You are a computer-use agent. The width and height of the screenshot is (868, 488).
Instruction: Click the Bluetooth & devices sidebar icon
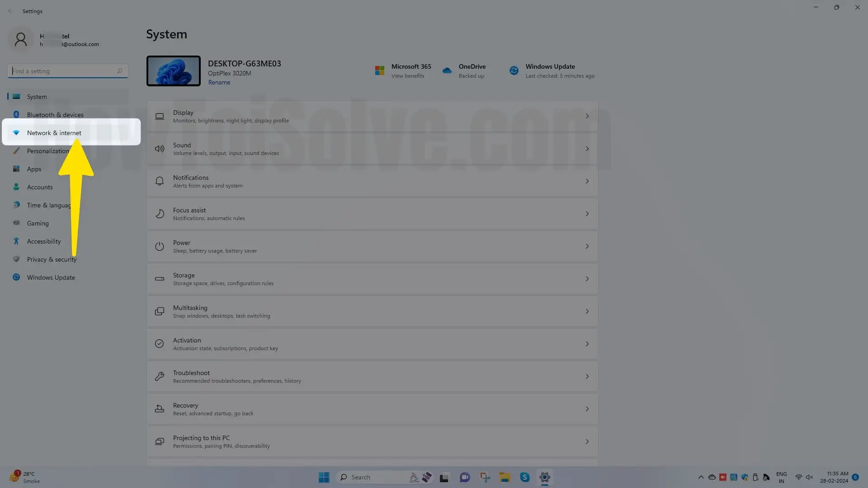pos(16,115)
